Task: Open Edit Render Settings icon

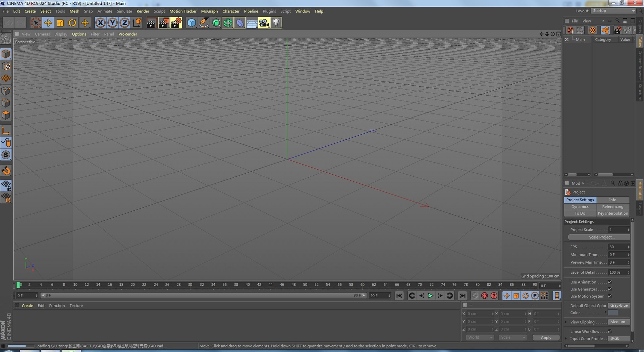Action: pos(176,23)
